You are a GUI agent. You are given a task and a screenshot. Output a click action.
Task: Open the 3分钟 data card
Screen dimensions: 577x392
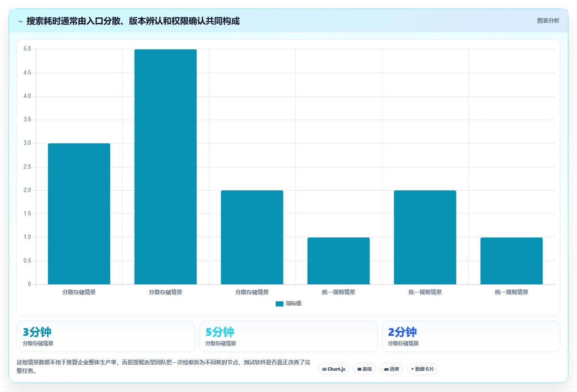[106, 336]
